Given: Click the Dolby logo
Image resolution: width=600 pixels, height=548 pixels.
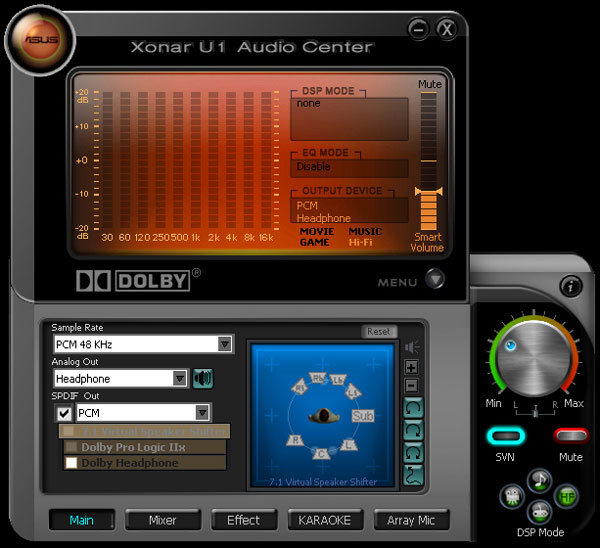Looking at the screenshot, I should pos(133,281).
